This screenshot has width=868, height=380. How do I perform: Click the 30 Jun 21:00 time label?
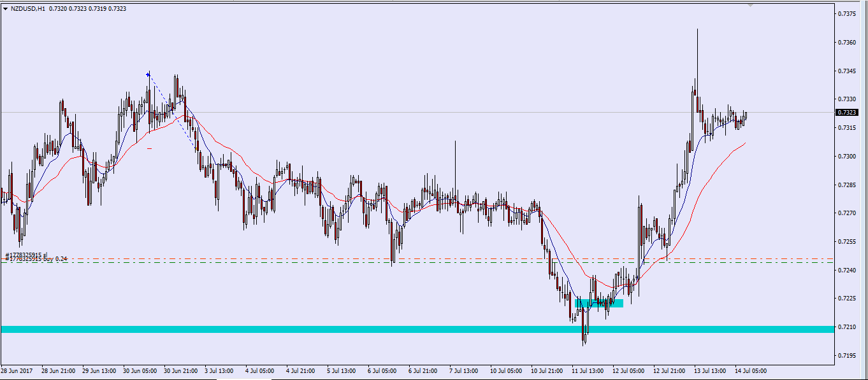180,370
